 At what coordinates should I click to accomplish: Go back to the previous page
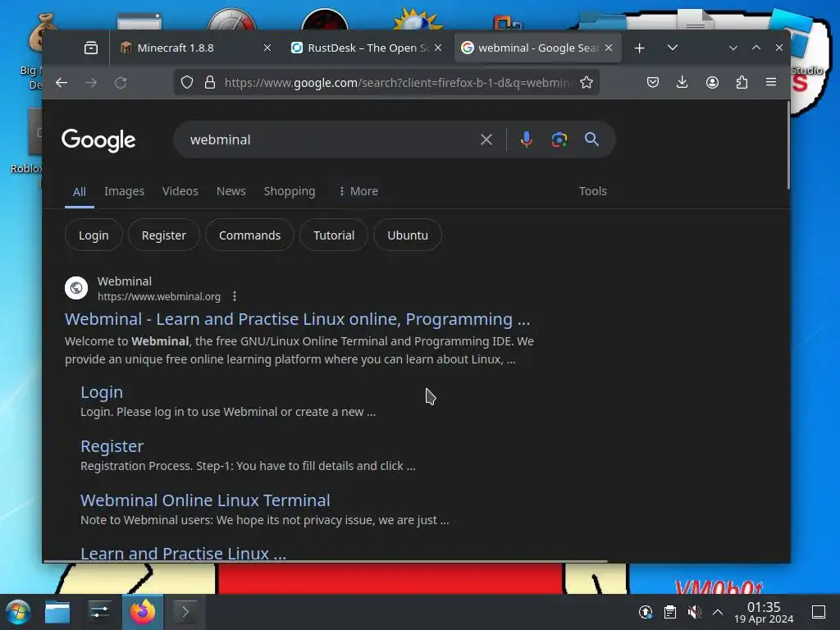62,83
